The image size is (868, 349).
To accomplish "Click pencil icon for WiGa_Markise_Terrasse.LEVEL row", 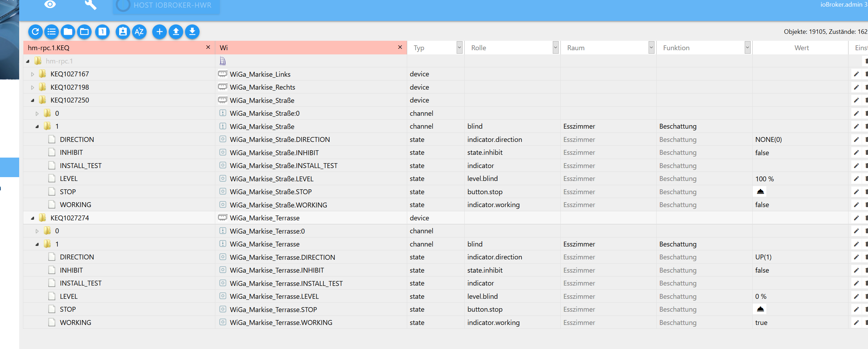I will tap(856, 296).
